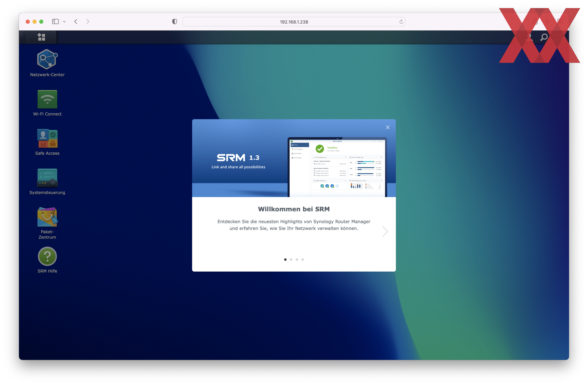The image size is (588, 385).
Task: Select the second pagination dot
Action: tap(291, 260)
